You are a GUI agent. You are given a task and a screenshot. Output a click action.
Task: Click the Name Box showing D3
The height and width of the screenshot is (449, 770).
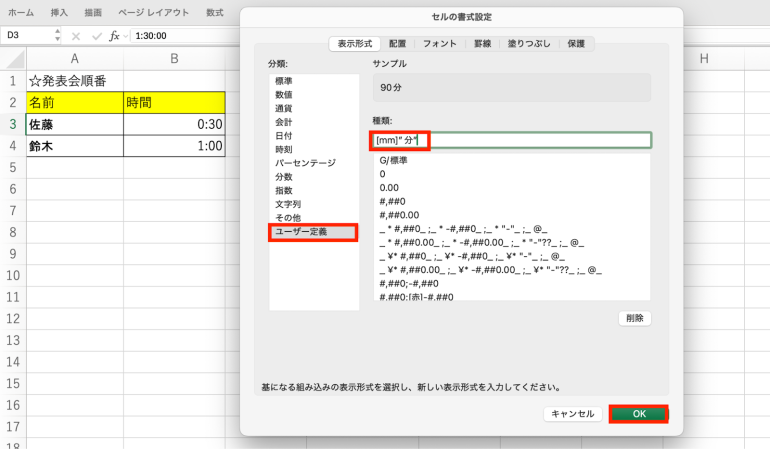(28, 35)
